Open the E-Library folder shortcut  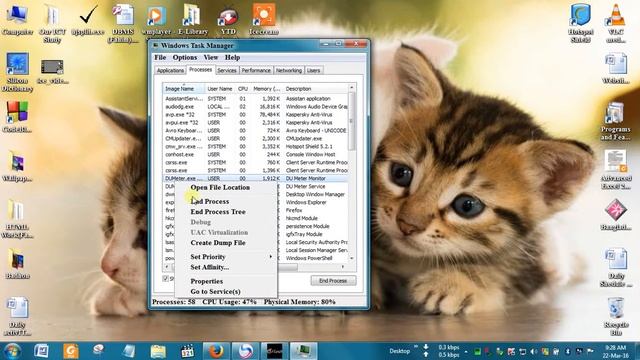tap(192, 20)
